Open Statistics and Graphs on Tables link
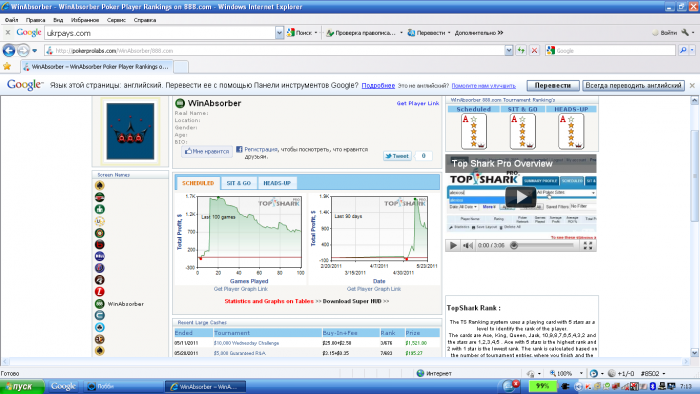 269,301
